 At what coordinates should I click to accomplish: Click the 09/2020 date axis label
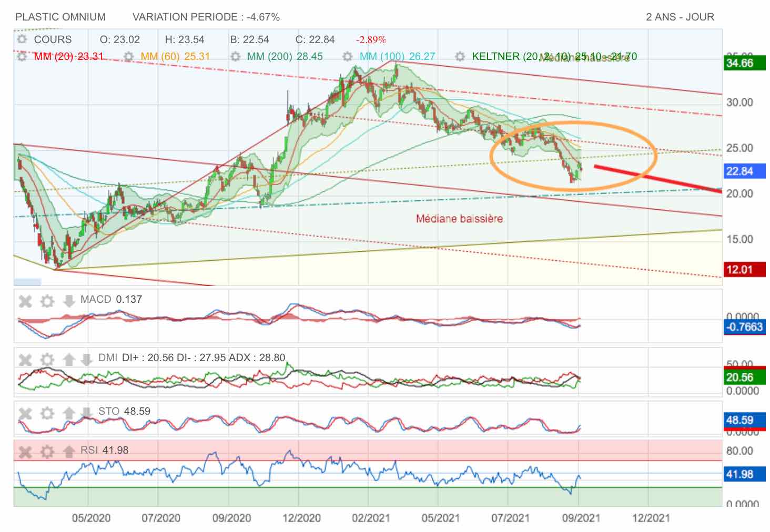[231, 518]
